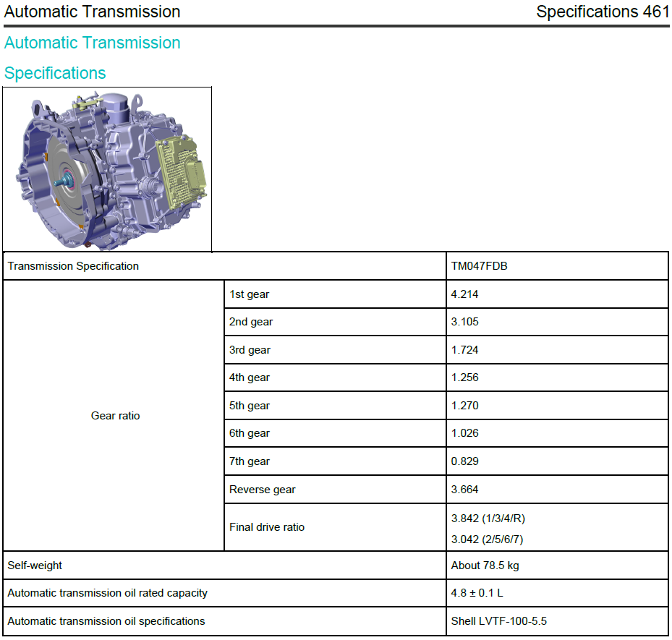This screenshot has height=640, width=672.
Task: Click the Final drive ratio label
Action: [x=267, y=527]
